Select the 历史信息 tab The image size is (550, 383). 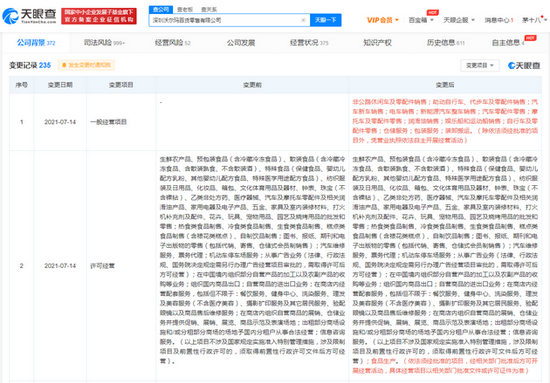coord(445,43)
